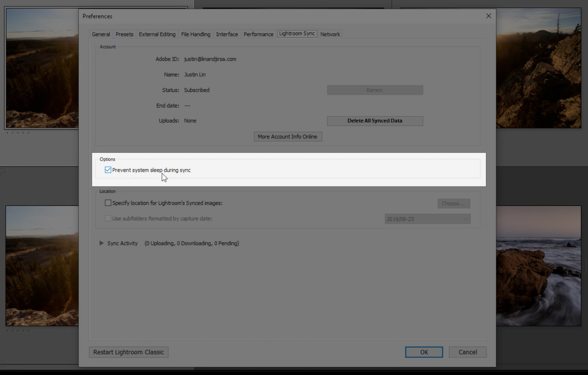
Task: Click Restart Lightroom Classic
Action: (128, 352)
